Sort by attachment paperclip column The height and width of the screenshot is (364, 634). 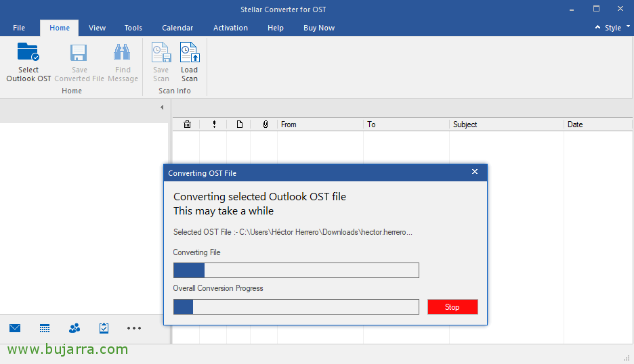(266, 124)
